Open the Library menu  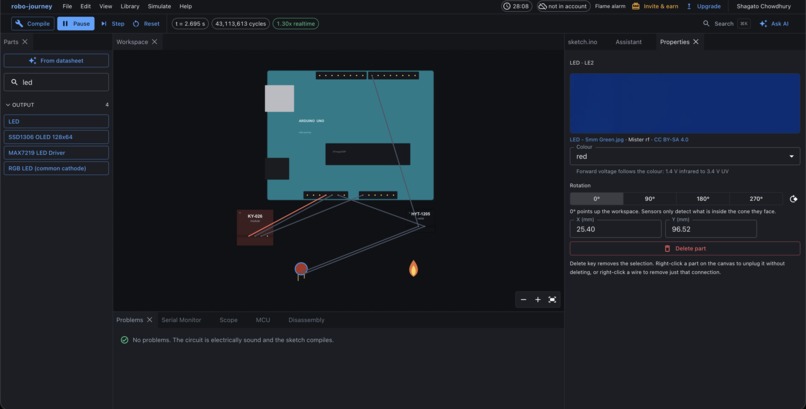click(130, 6)
